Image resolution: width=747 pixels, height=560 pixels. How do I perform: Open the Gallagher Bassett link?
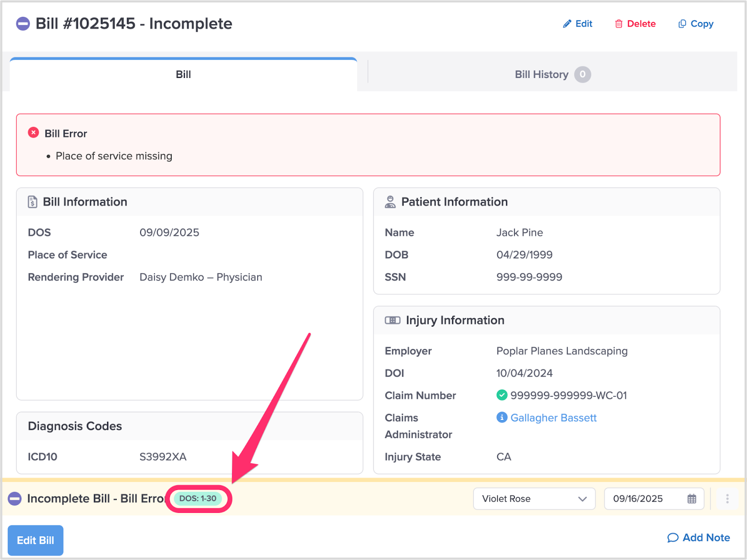coord(553,418)
